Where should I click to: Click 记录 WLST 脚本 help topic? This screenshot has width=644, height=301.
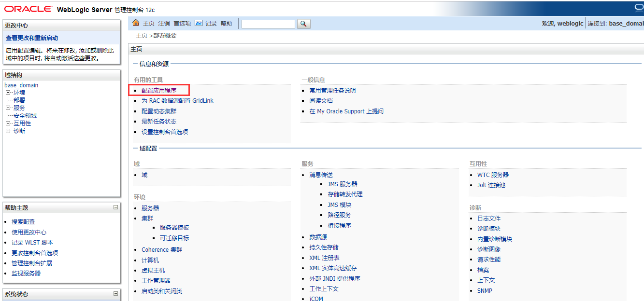click(x=32, y=243)
